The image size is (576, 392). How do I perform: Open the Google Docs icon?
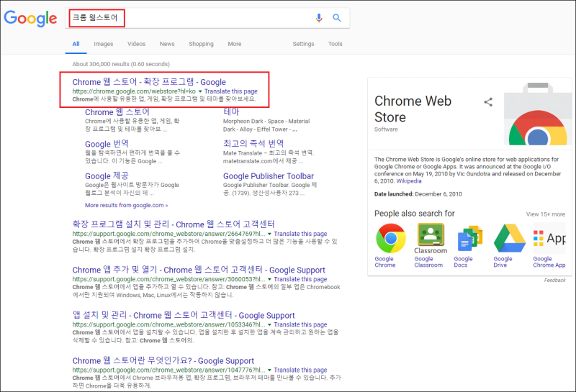[x=470, y=239]
